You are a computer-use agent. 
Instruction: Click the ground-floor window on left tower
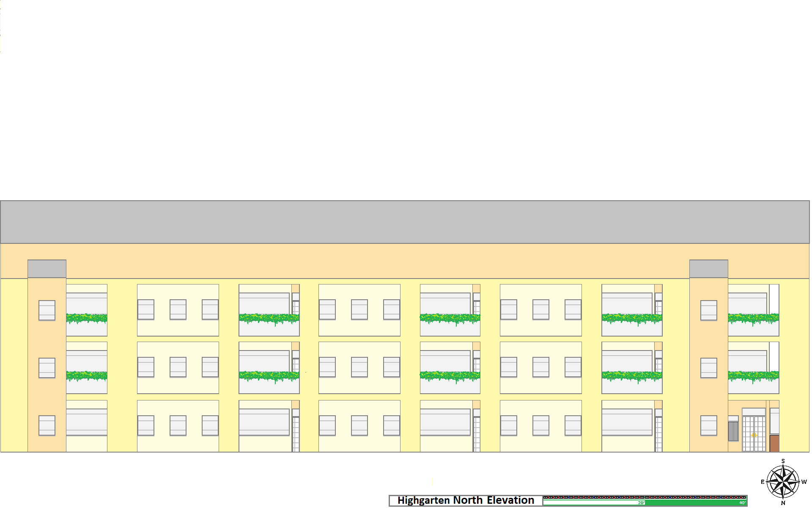point(47,425)
